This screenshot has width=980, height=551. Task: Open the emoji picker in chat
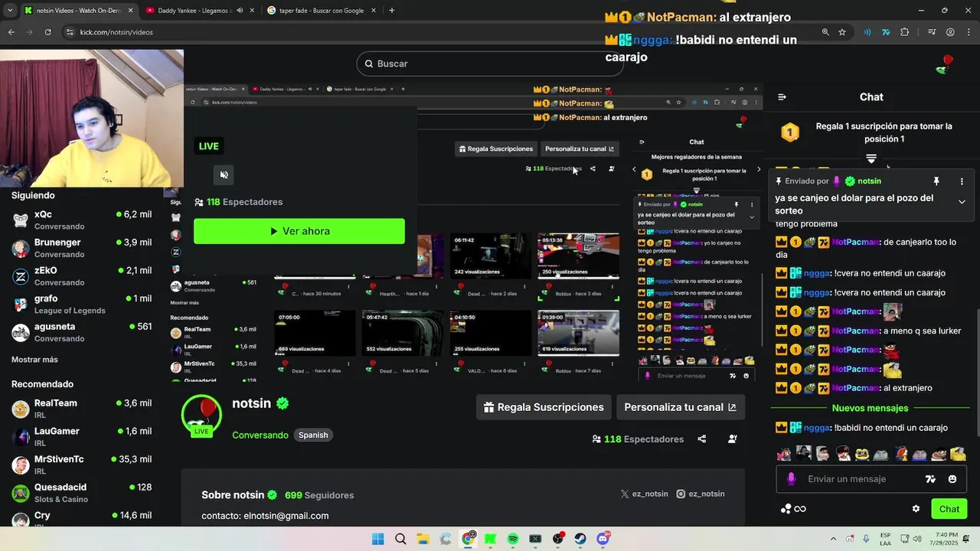pyautogui.click(x=952, y=479)
